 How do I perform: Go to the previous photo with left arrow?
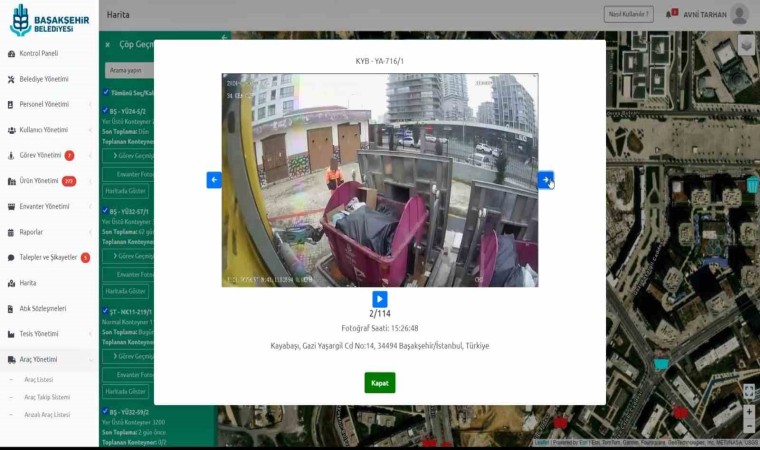pyautogui.click(x=214, y=180)
